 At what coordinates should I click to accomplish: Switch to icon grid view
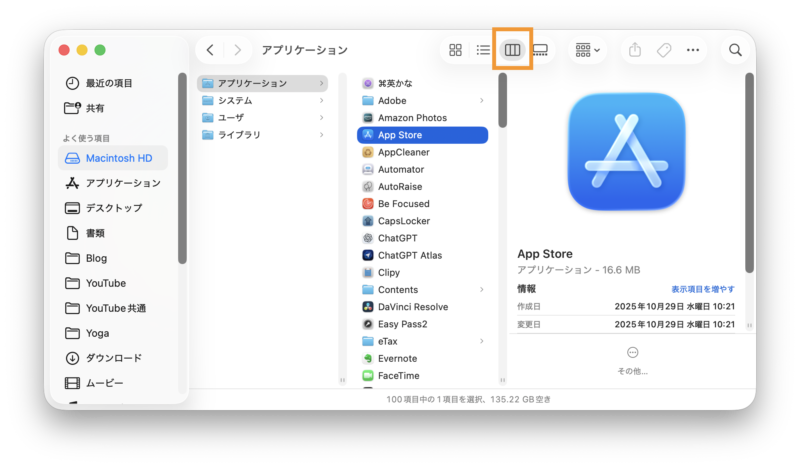(455, 50)
